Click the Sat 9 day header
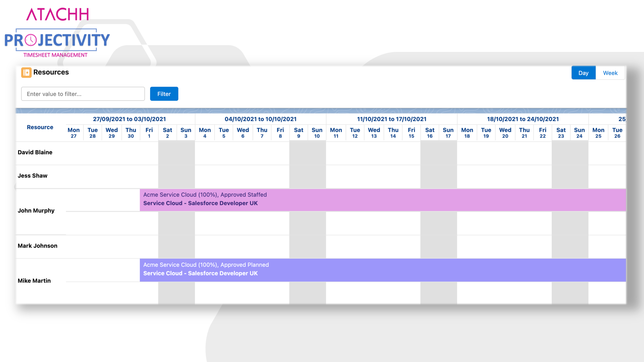 pos(298,133)
